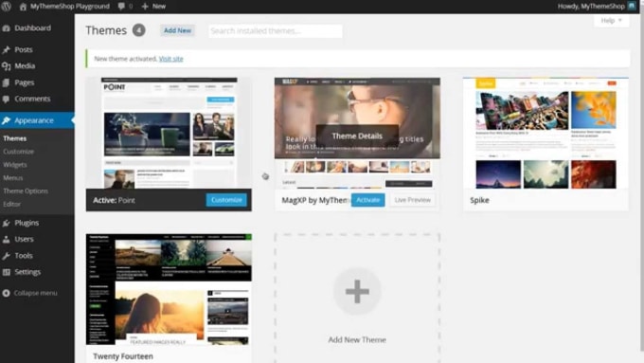The image size is (644, 363).
Task: Open the Help dropdown
Action: (611, 21)
